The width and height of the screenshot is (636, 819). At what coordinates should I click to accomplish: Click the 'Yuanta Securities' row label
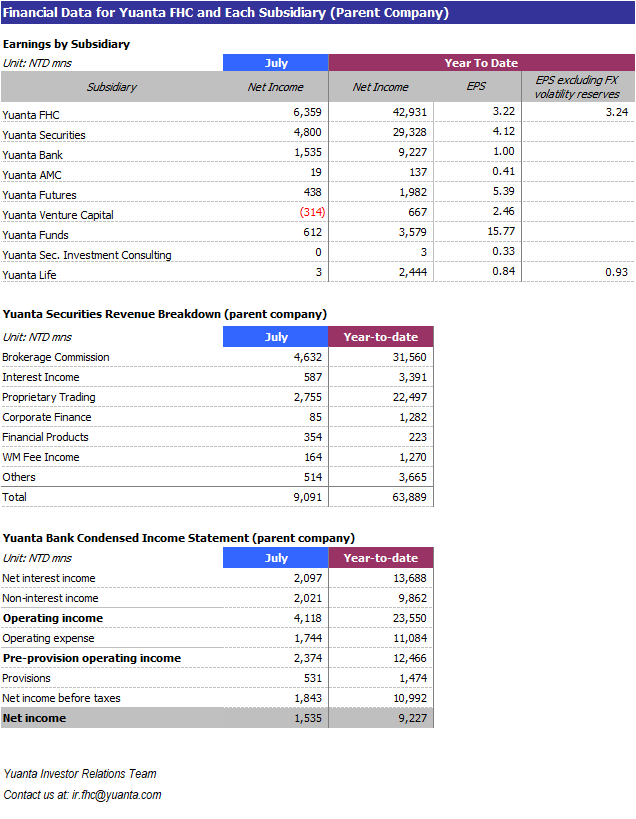pyautogui.click(x=44, y=135)
